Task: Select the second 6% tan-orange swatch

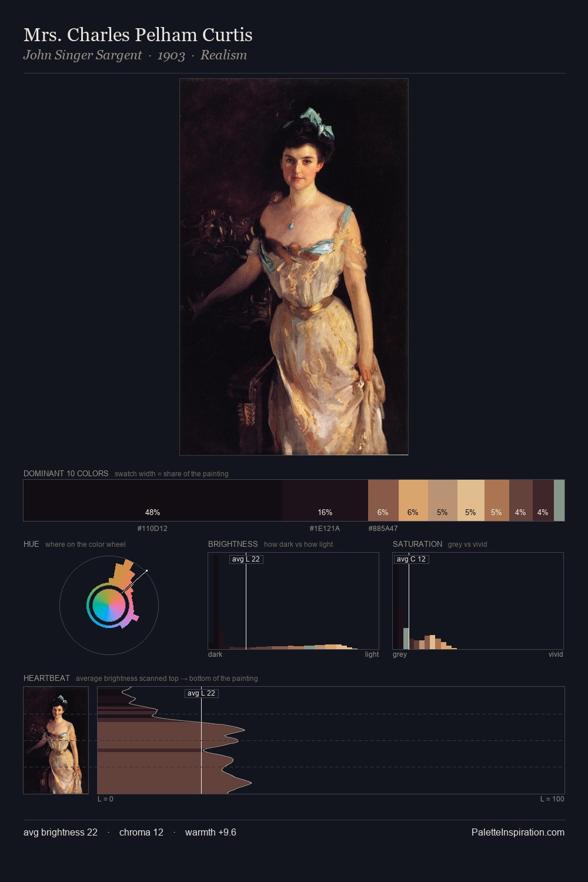Action: coord(413,500)
